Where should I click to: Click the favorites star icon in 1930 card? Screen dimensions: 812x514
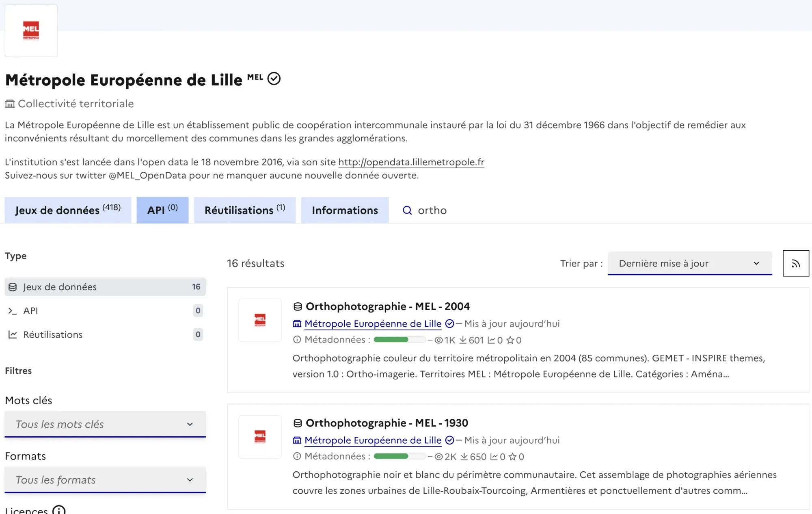click(x=513, y=457)
